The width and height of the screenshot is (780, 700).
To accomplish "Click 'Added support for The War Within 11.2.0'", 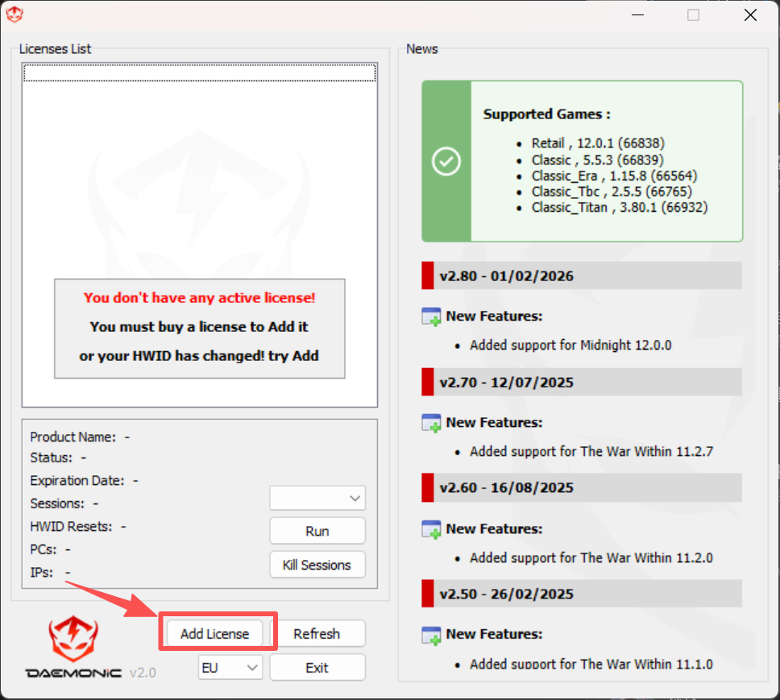I will click(591, 557).
